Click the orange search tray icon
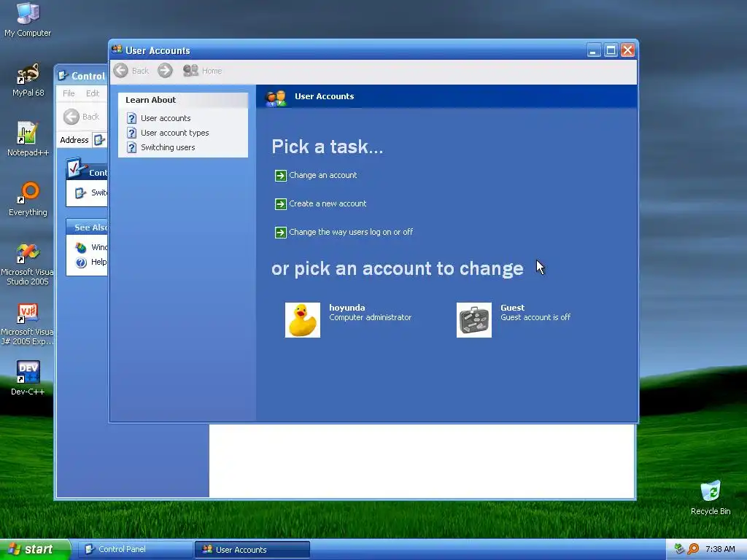This screenshot has width=747, height=560. tap(693, 549)
